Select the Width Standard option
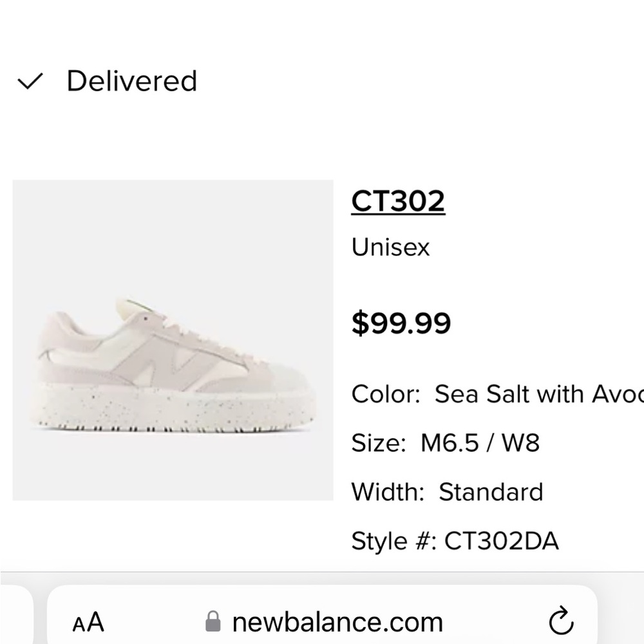 (447, 492)
